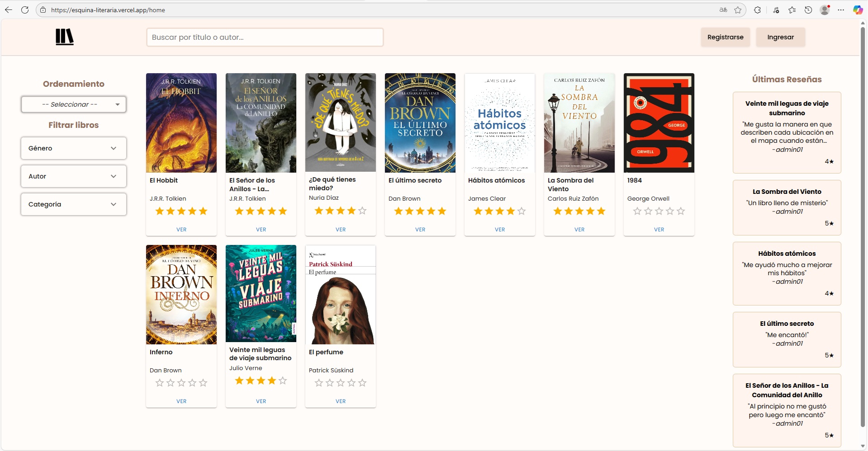868x451 pixels.
Task: Open browser extensions puzzle icon
Action: pos(757,10)
